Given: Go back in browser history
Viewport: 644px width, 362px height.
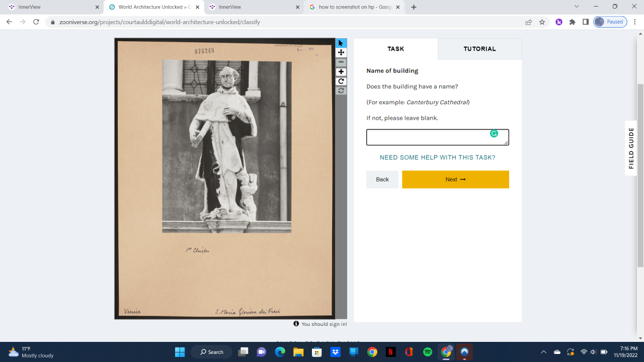Looking at the screenshot, I should 9,22.
